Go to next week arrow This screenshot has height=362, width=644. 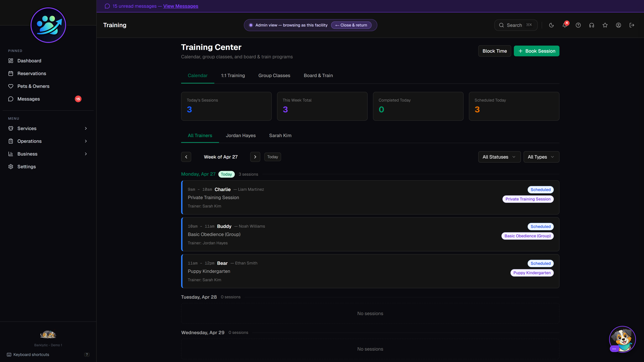point(255,157)
